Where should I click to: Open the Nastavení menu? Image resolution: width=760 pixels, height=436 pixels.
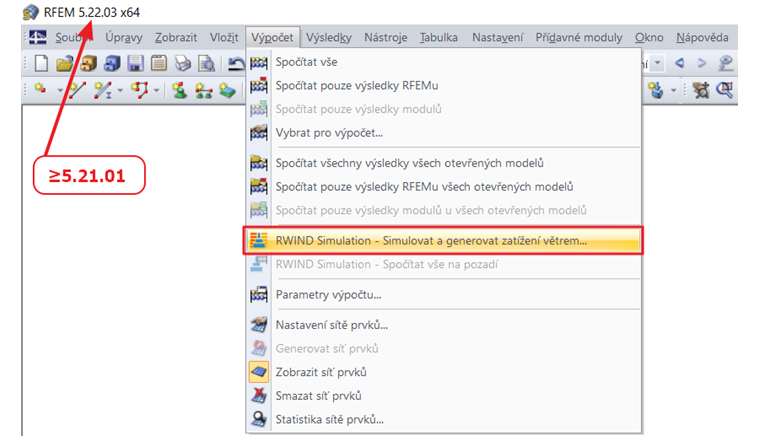(498, 37)
